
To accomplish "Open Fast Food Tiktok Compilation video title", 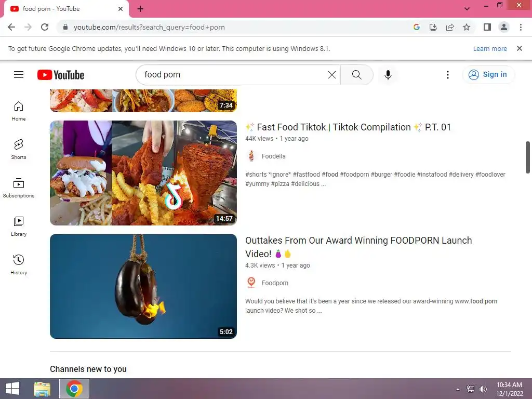I will 348,127.
